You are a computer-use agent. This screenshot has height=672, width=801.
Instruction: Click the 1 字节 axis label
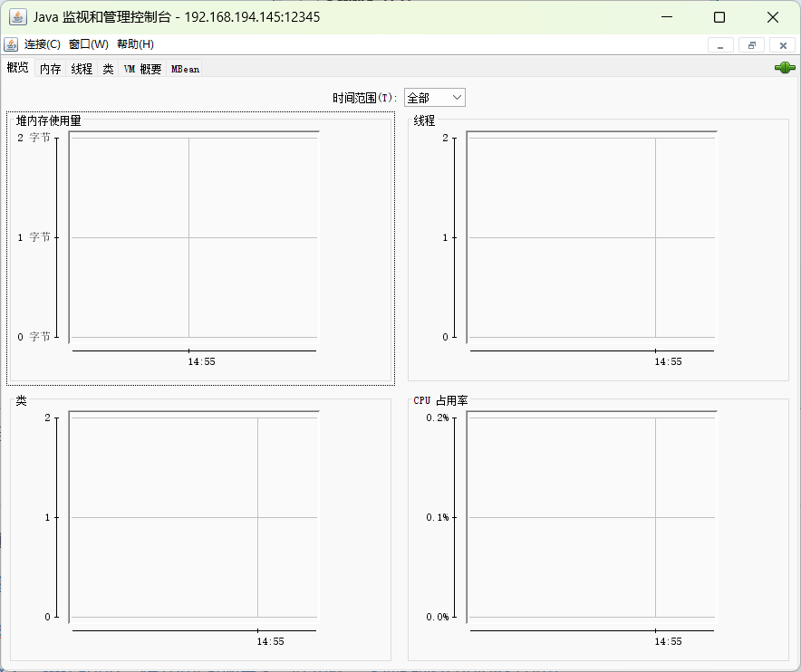pos(34,237)
